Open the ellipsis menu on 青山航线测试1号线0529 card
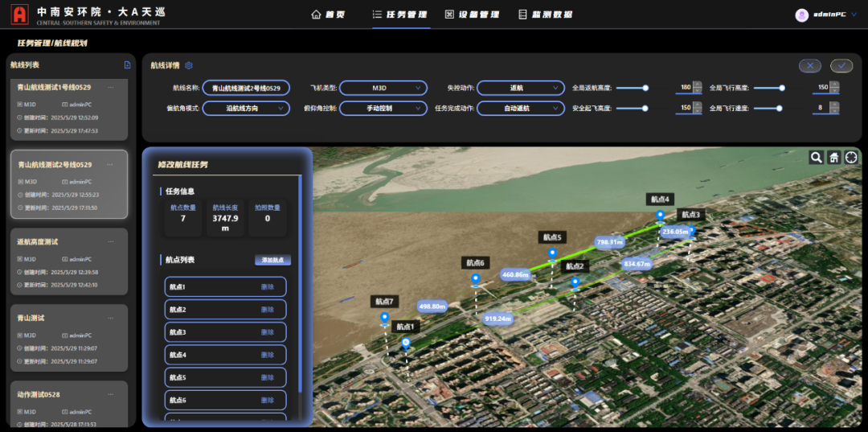 click(110, 88)
